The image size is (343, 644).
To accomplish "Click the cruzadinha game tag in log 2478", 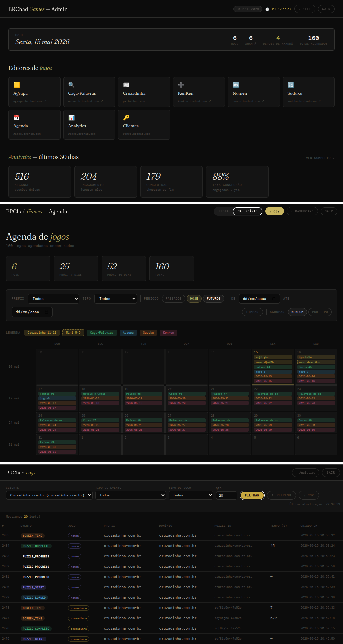I will click(x=79, y=608).
